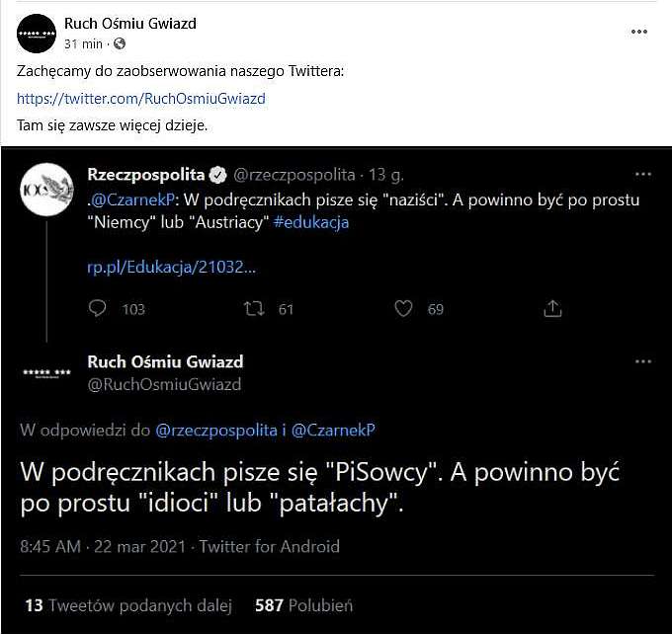This screenshot has height=634, width=672.
Task: Click the reply icon under Rzeczpospolita tweet
Action: coord(97,308)
